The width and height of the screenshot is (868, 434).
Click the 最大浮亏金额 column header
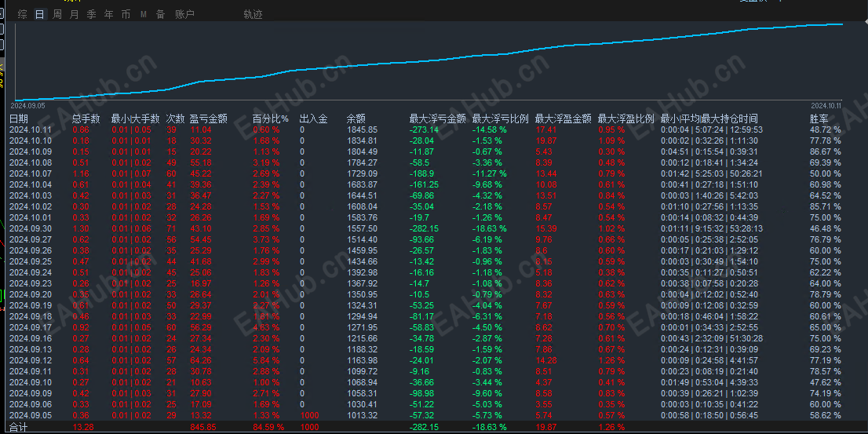(x=437, y=119)
